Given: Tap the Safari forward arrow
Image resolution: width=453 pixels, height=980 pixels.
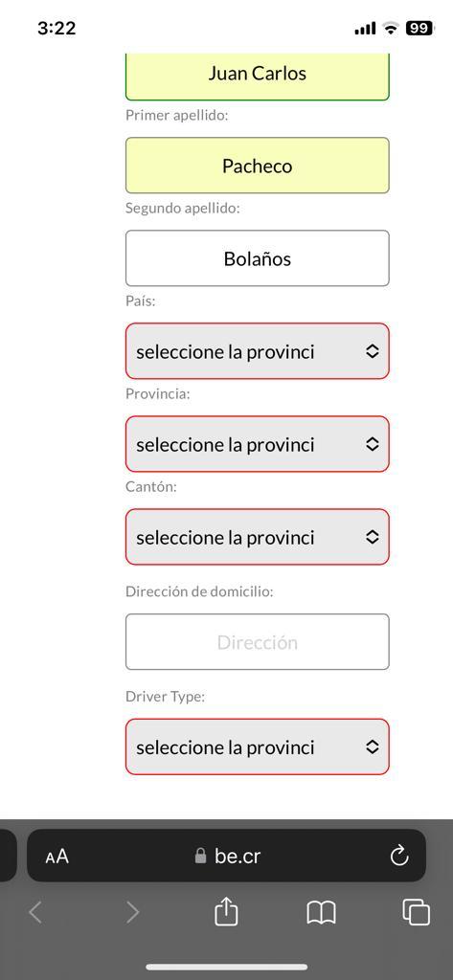Looking at the screenshot, I should (133, 912).
